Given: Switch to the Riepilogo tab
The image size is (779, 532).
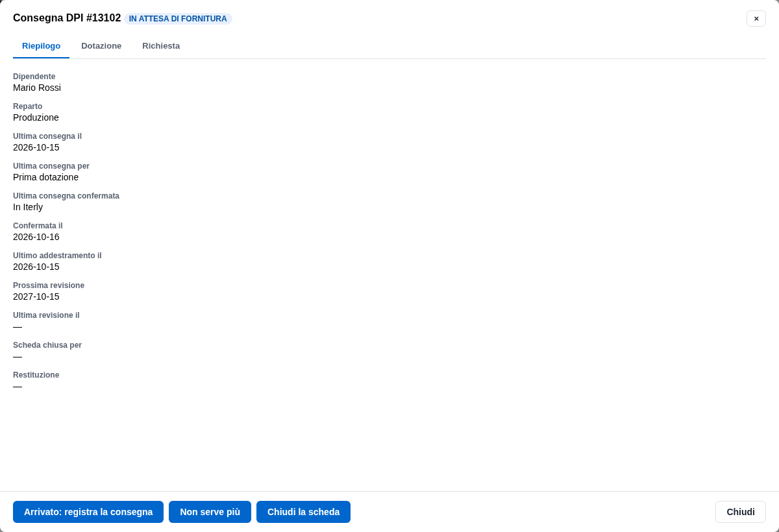Looking at the screenshot, I should coord(41,46).
